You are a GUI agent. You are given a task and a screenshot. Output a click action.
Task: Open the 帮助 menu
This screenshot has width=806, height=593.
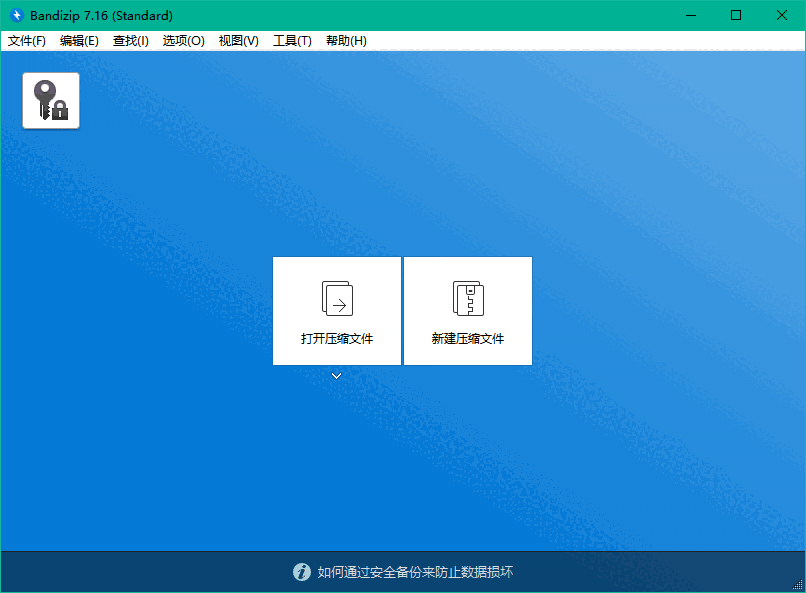[345, 41]
